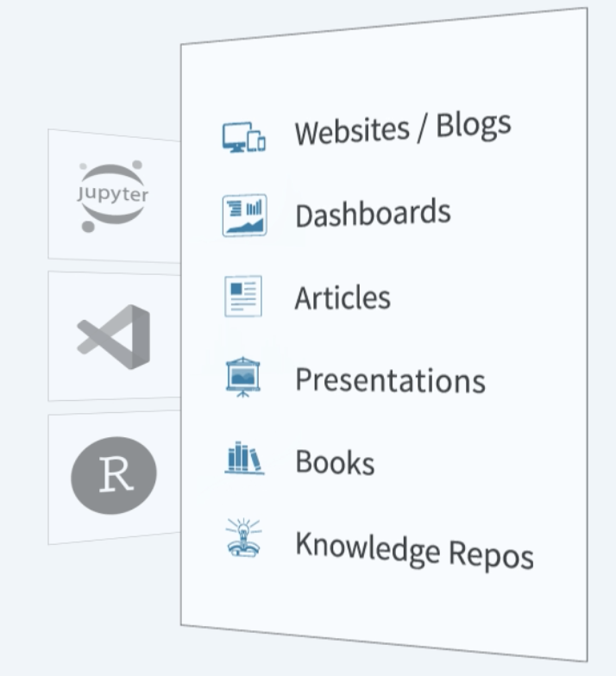The image size is (616, 676).
Task: Choose the Articles text label
Action: click(343, 297)
